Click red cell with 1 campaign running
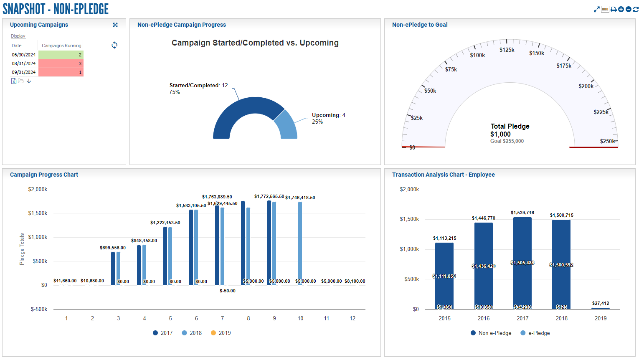Screen dimensions: 644x360 [x=61, y=72]
